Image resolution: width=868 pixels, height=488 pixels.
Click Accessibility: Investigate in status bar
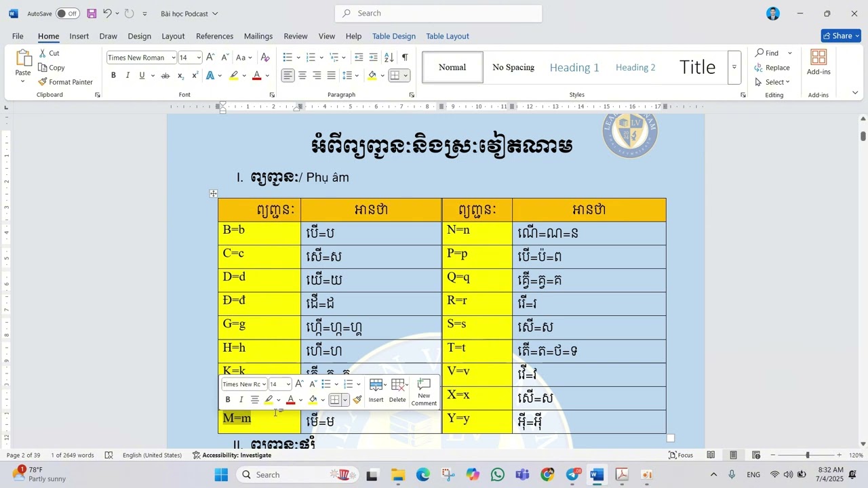coord(232,455)
